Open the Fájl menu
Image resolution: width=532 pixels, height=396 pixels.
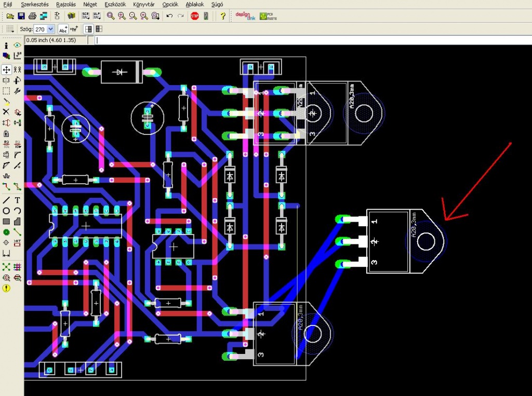coord(7,4)
